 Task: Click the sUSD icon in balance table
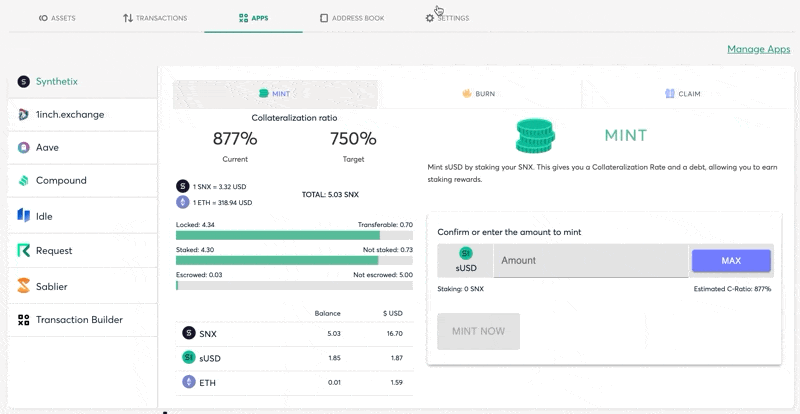[x=189, y=357]
